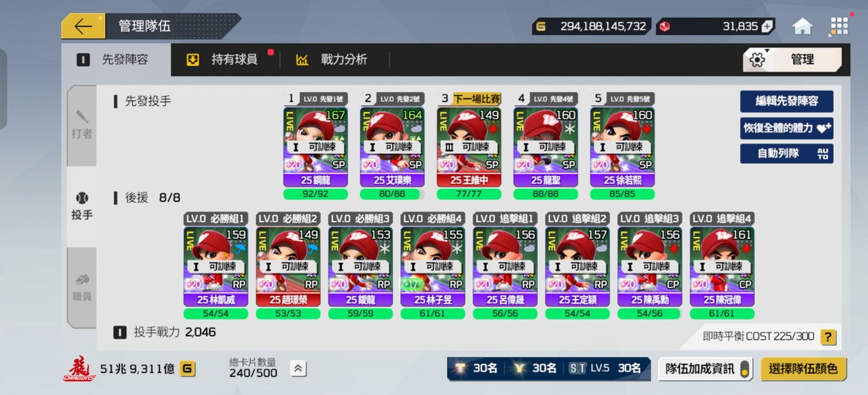Click the 編輯先發陣容 button
This screenshot has width=868, height=395.
click(x=786, y=101)
